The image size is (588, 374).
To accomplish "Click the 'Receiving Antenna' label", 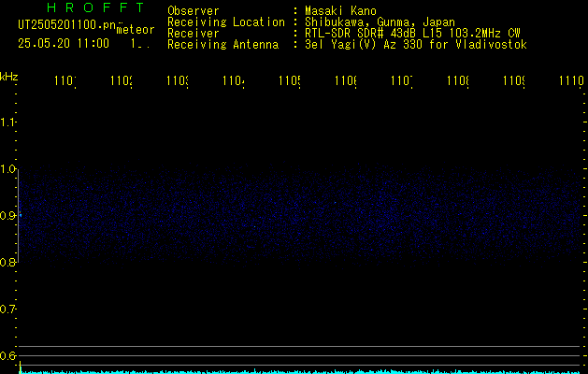I will (223, 45).
